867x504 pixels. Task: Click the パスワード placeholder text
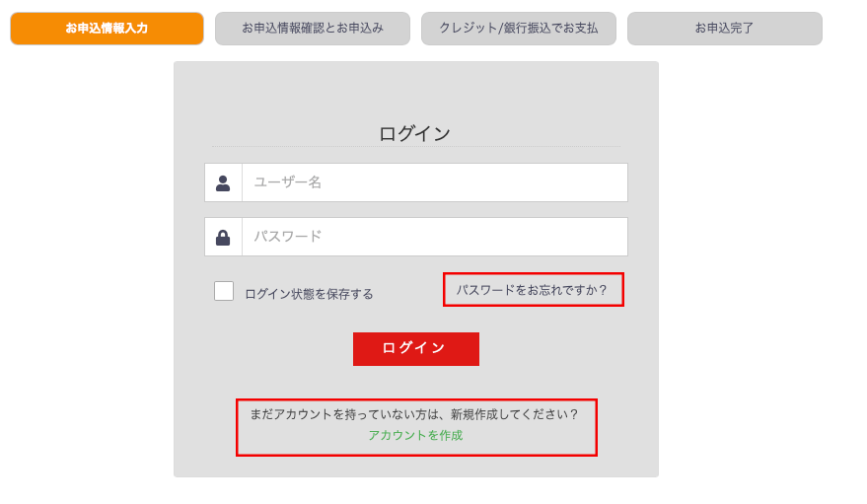coord(288,237)
